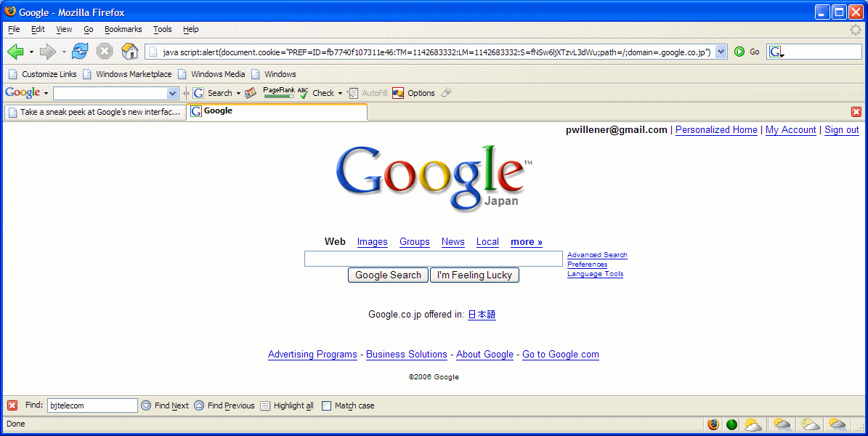Open the Personalized Home link

pyautogui.click(x=716, y=129)
